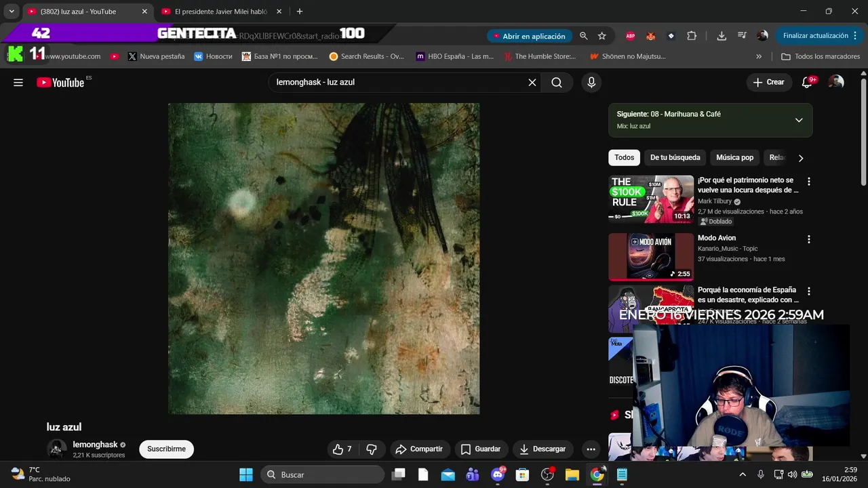Subscribe with the Suscribirme button

[166, 449]
